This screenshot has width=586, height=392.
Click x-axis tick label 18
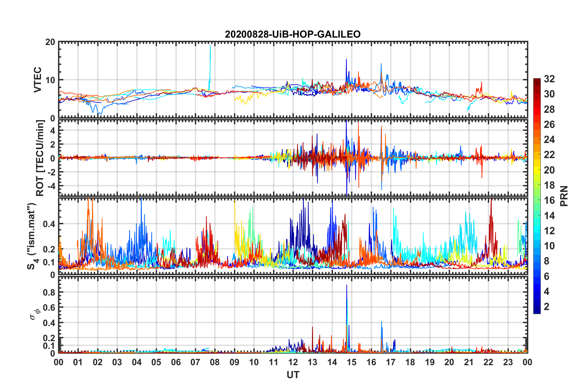(410, 362)
